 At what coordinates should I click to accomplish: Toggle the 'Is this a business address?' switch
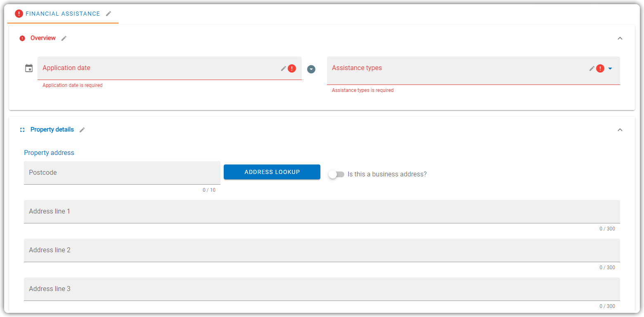point(336,174)
